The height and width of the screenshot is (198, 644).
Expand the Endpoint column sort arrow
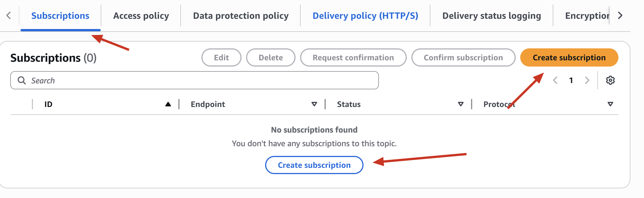point(314,104)
